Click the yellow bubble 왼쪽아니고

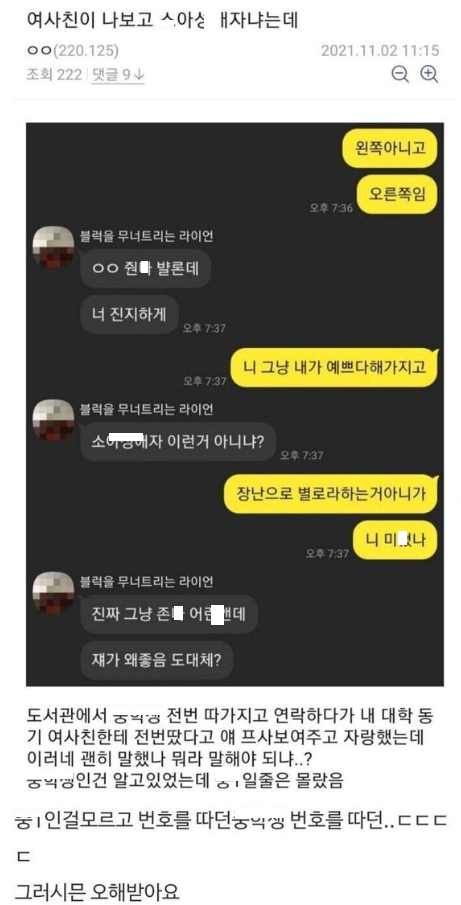click(x=389, y=148)
